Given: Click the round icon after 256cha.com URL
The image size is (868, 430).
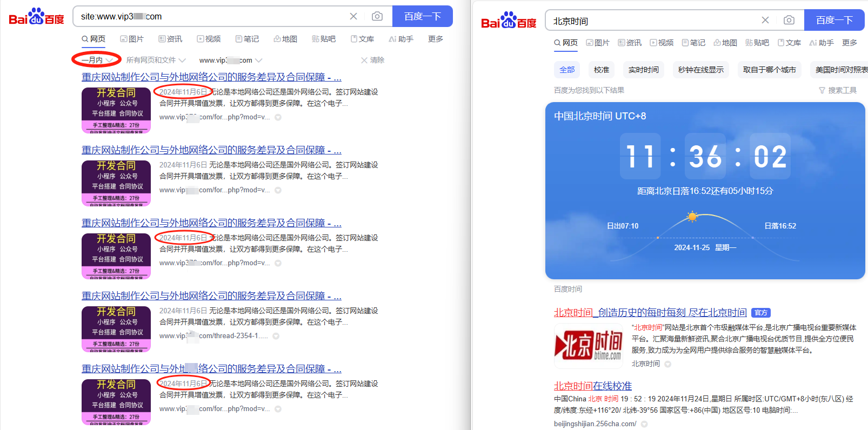Looking at the screenshot, I should 644,424.
